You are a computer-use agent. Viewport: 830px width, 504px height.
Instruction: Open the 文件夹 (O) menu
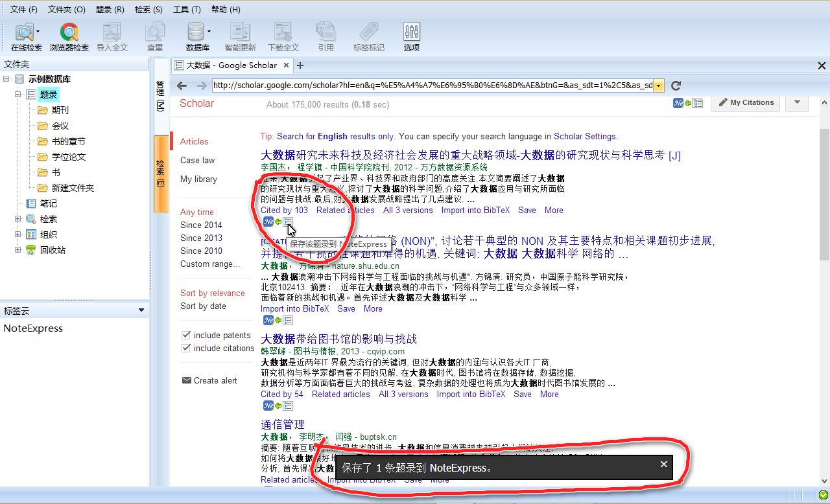67,10
